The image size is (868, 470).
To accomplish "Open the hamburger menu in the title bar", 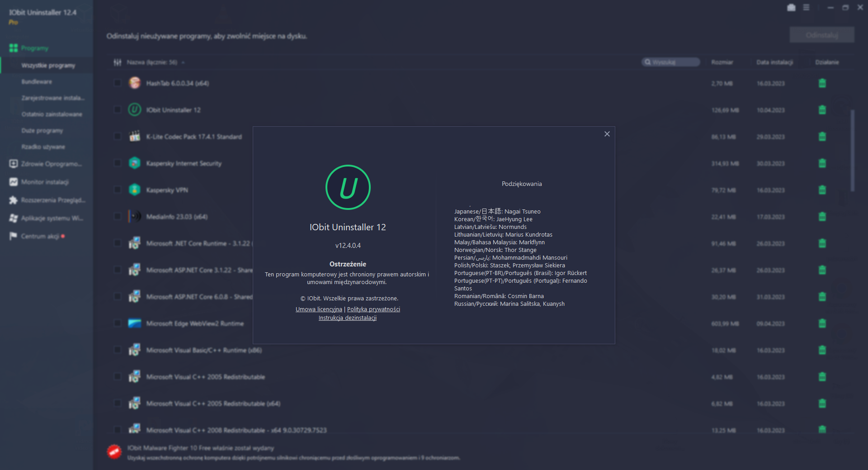I will (806, 8).
